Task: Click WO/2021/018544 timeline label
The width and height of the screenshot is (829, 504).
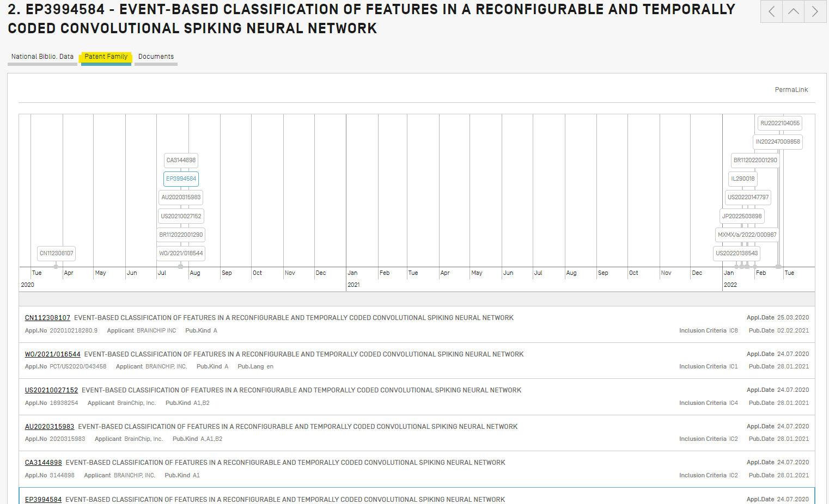Action: (x=181, y=253)
